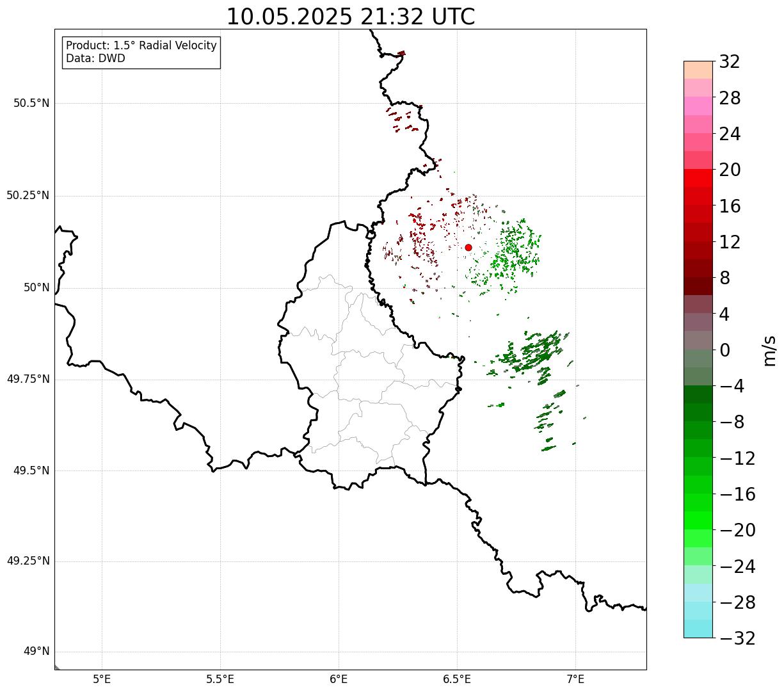
Task: Select the Product 1.5° Radial Velocity legend box
Action: coord(141,52)
